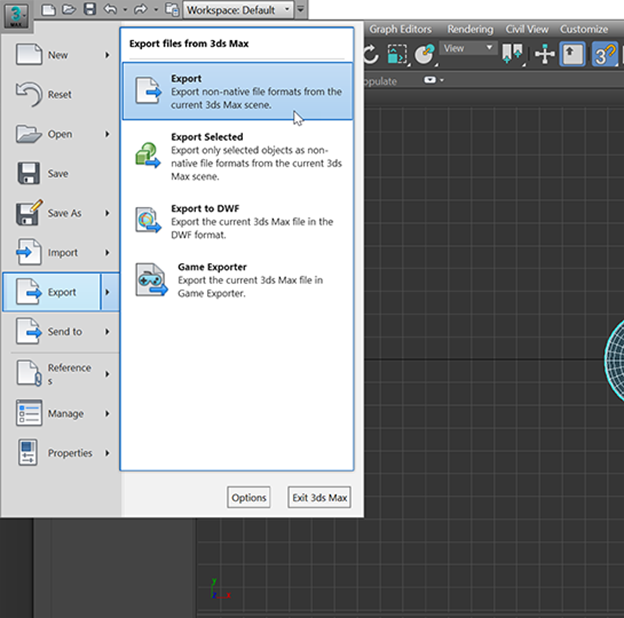Select Properties in the application menu
This screenshot has height=618, width=624.
pos(61,453)
